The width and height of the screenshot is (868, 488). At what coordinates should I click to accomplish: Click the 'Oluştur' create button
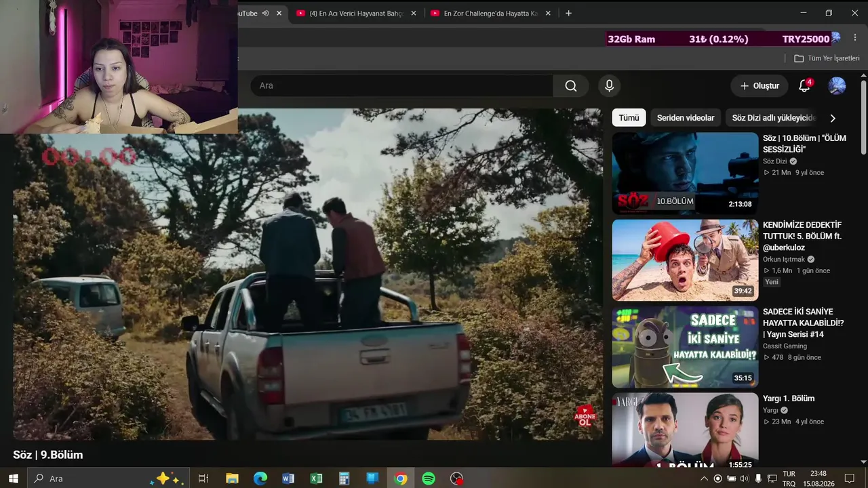(x=759, y=86)
